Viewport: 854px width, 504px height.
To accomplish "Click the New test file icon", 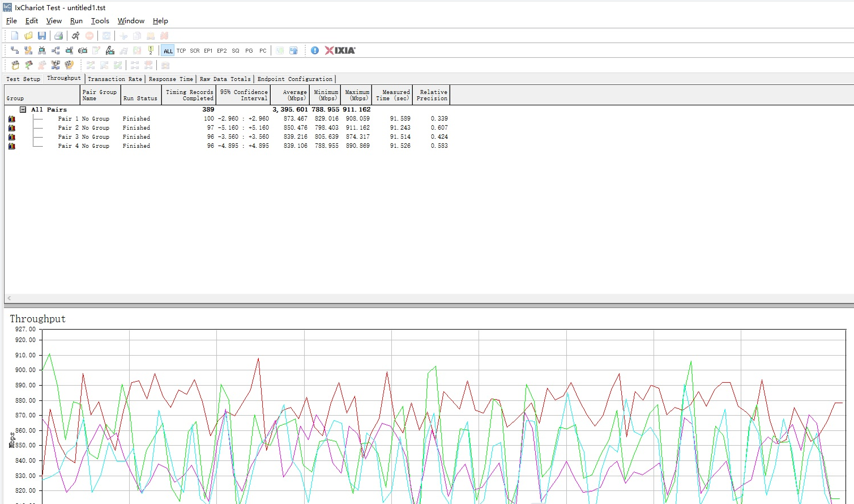I will (15, 36).
